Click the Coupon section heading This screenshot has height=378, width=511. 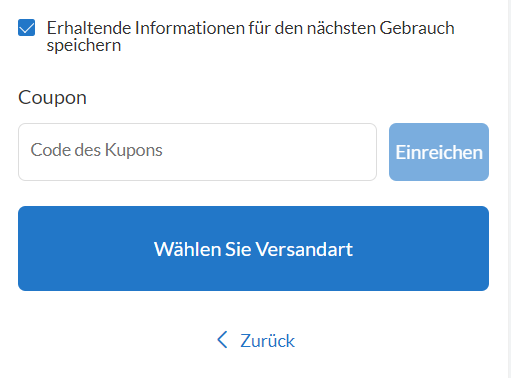coord(52,98)
